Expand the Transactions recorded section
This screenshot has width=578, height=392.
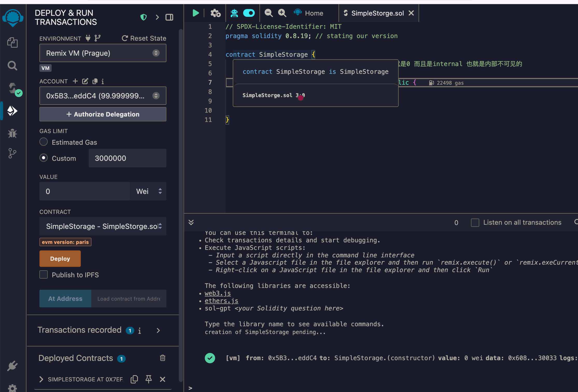click(158, 331)
